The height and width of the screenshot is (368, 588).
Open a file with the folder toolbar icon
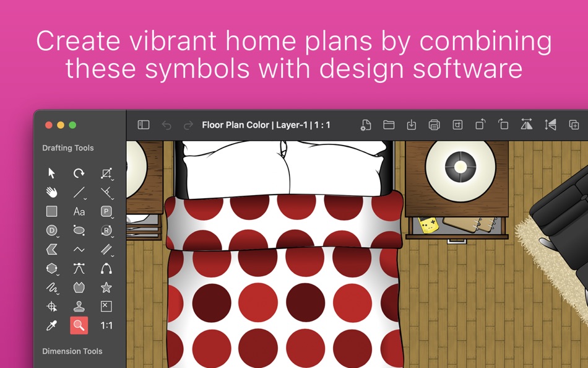pos(388,124)
